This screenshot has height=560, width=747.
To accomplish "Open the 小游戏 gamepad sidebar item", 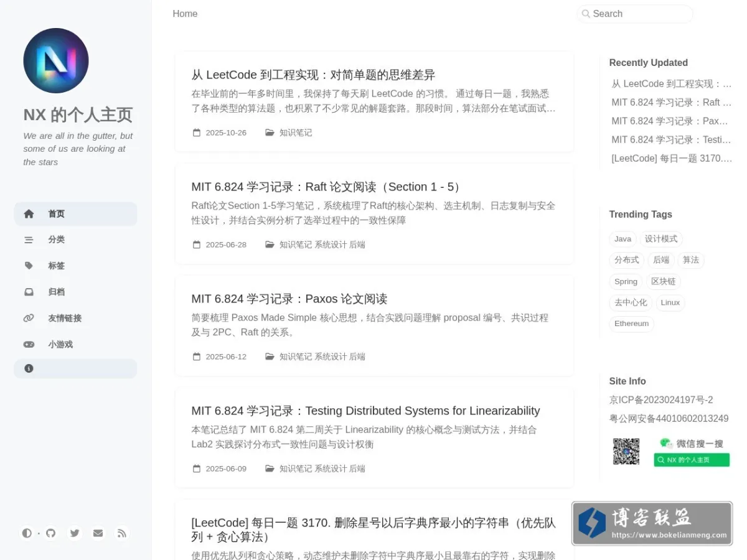I will tap(75, 345).
